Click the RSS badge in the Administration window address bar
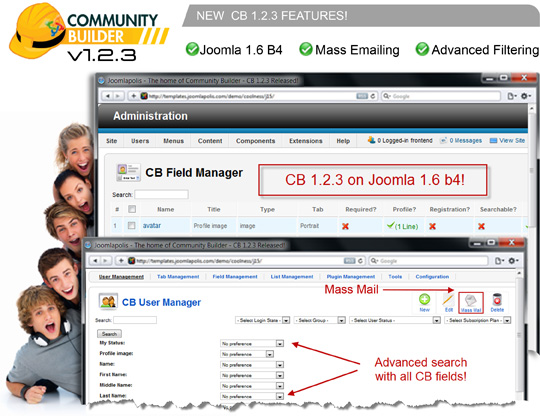Viewport: 540px width, 416px height. pos(362,96)
